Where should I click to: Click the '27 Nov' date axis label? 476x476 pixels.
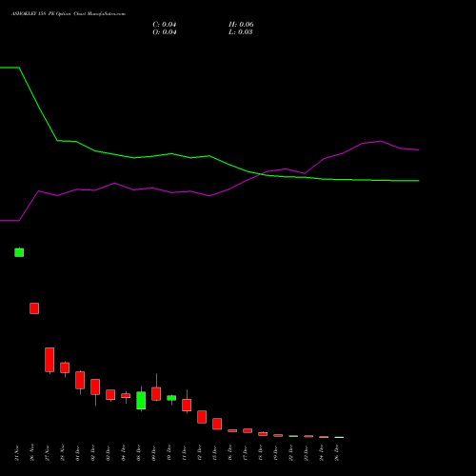coord(48,453)
